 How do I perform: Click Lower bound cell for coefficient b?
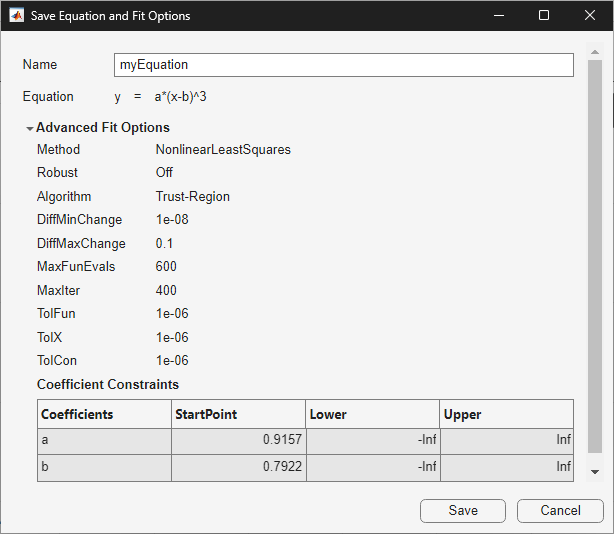pyautogui.click(x=372, y=467)
